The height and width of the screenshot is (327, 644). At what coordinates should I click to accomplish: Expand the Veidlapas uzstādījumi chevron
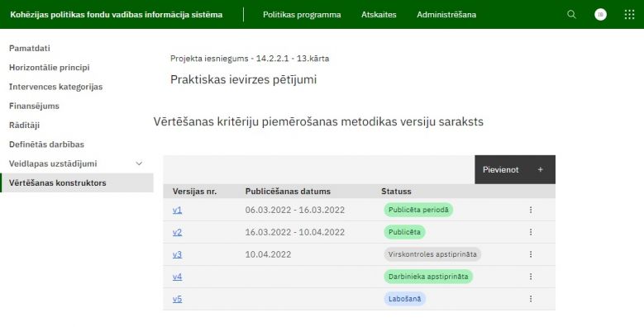(139, 163)
